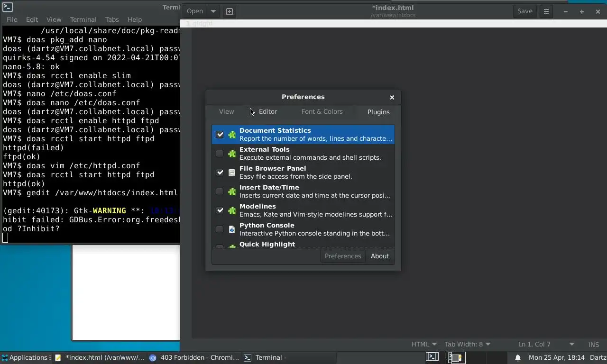Expand the recent files arrow beside Open
The image size is (607, 364).
click(x=213, y=11)
